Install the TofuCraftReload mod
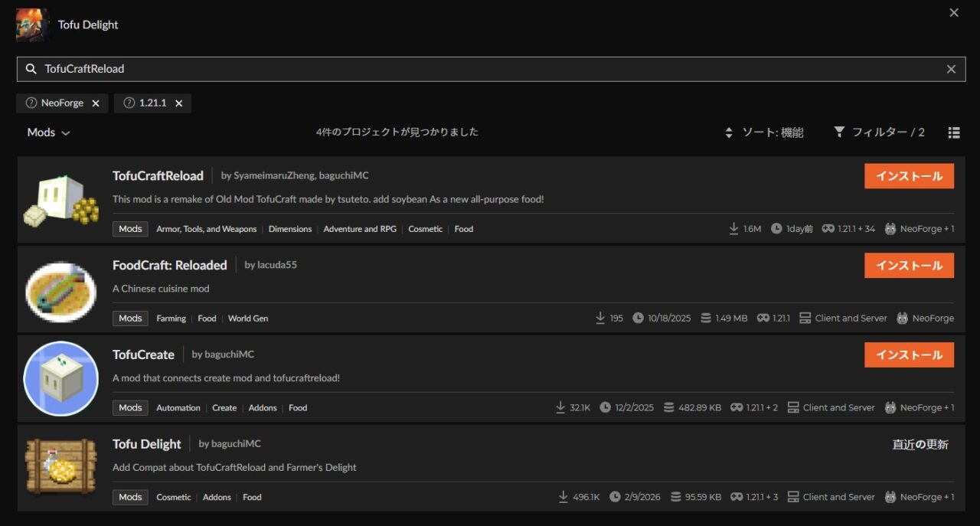 click(909, 176)
